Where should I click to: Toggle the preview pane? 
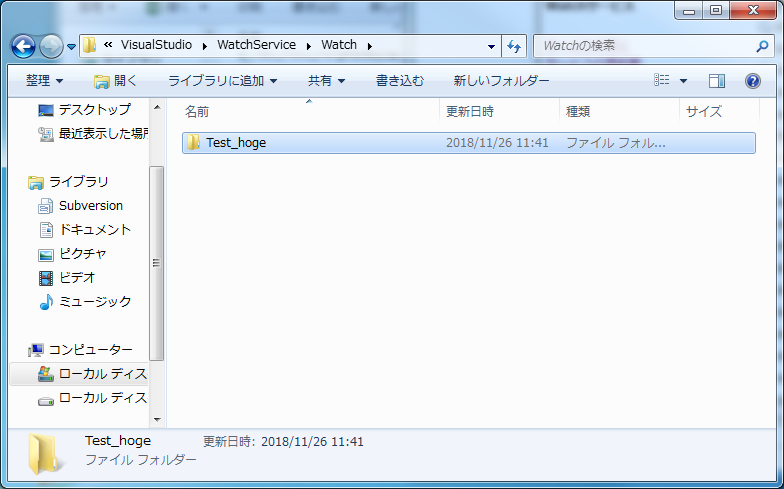point(716,80)
